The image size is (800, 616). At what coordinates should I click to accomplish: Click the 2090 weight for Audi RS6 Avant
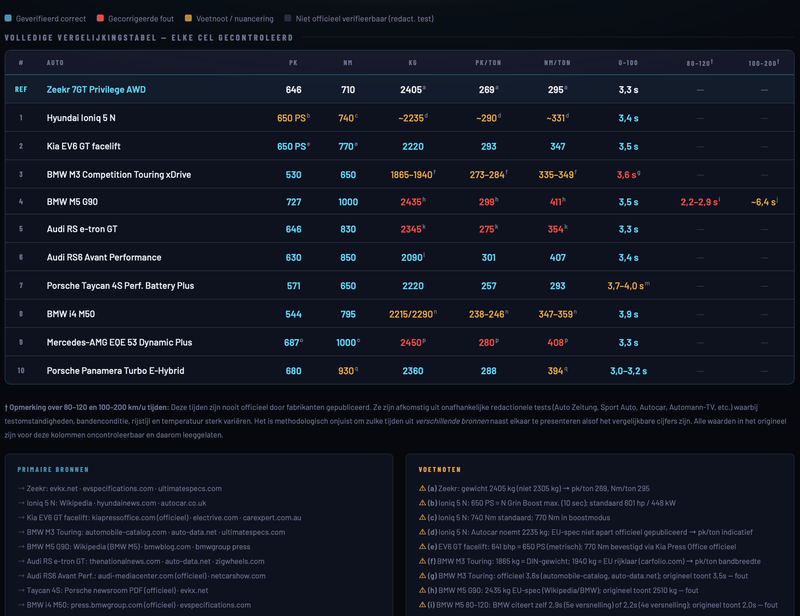coord(413,258)
